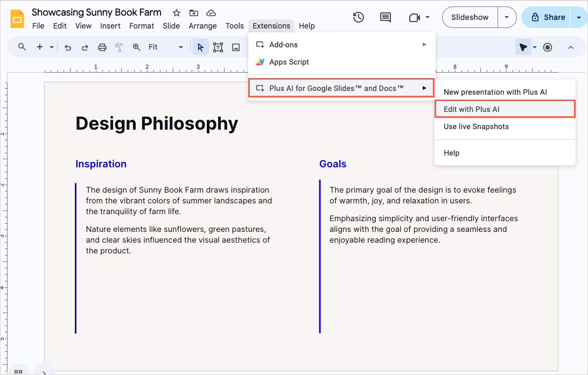Click the Apps Script colorful icon
Viewport: 588px width, 375px height.
point(260,62)
